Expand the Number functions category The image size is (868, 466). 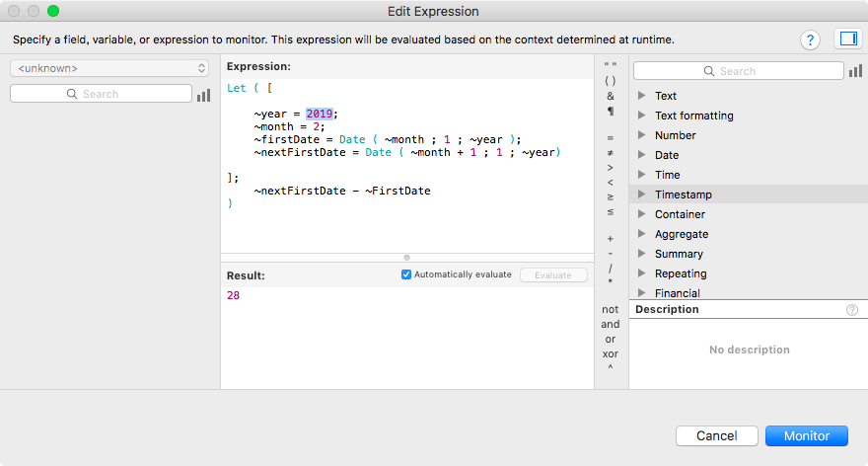[x=641, y=134]
